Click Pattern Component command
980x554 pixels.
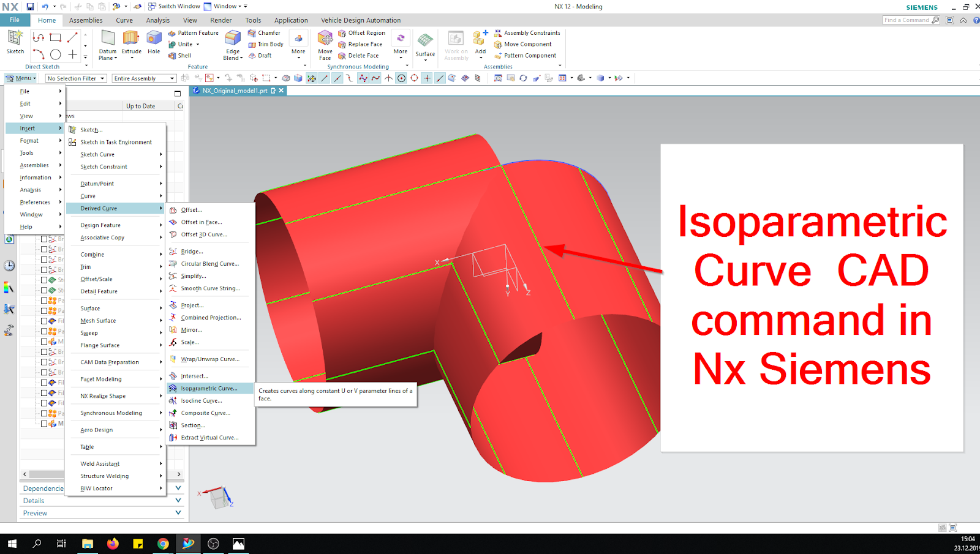[525, 55]
